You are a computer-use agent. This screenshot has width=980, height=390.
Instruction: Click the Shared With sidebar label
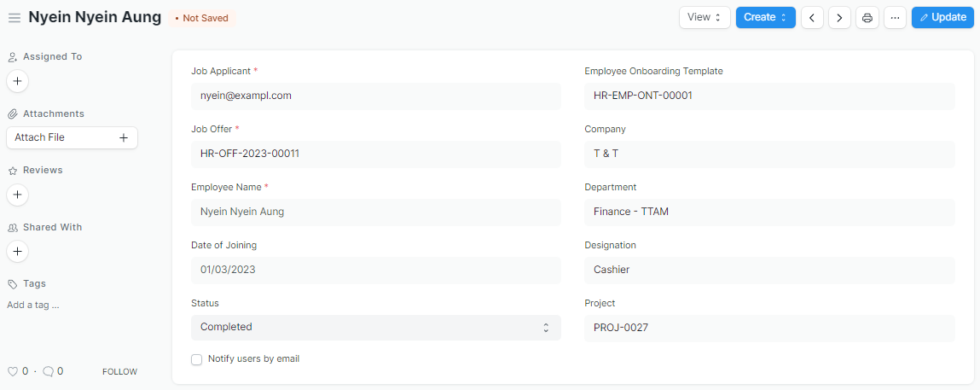(53, 227)
